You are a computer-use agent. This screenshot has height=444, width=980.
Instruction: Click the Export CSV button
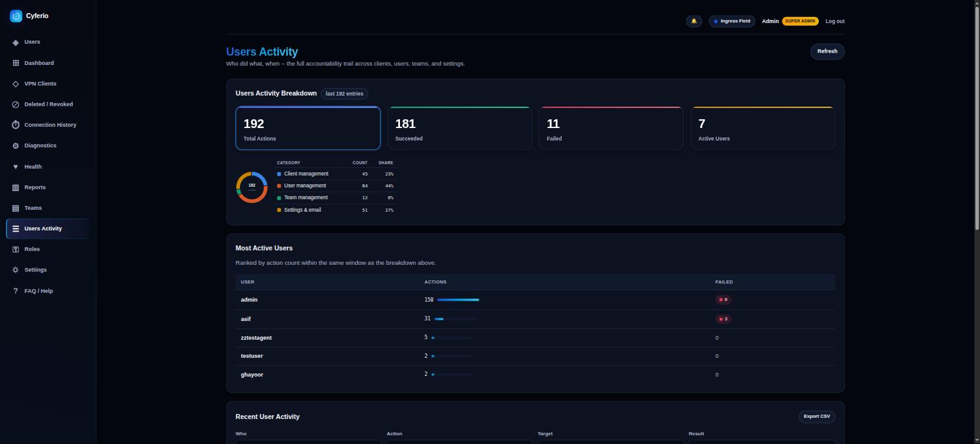point(816,417)
